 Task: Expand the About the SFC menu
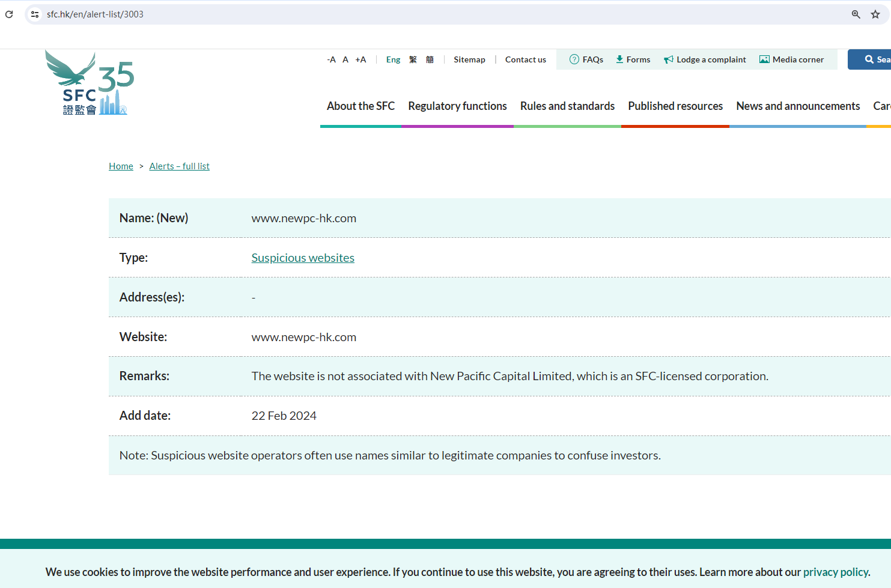(x=360, y=106)
